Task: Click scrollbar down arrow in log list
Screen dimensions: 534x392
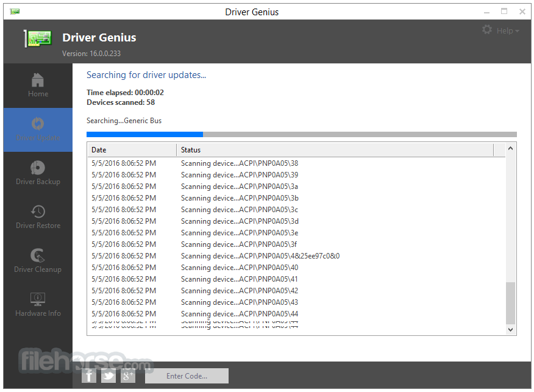Action: (x=510, y=330)
